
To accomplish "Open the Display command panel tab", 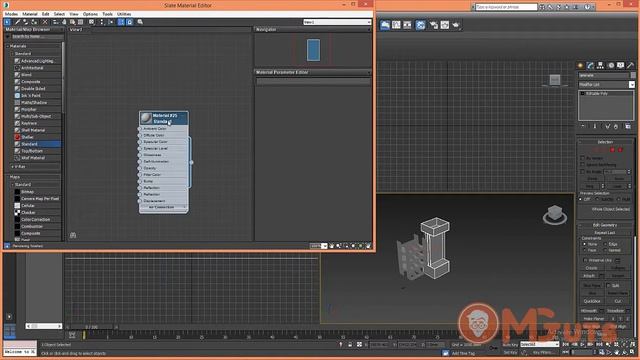I will pyautogui.click(x=620, y=65).
